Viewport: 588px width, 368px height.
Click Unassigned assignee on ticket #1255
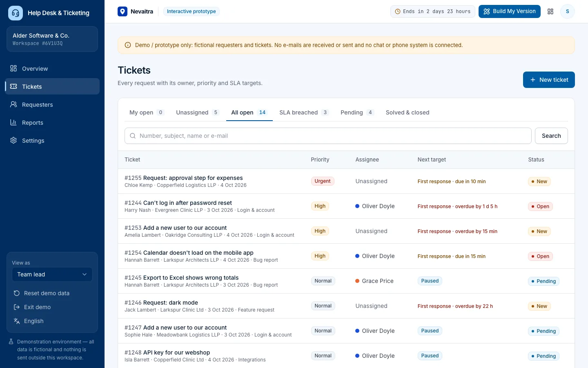(x=371, y=181)
